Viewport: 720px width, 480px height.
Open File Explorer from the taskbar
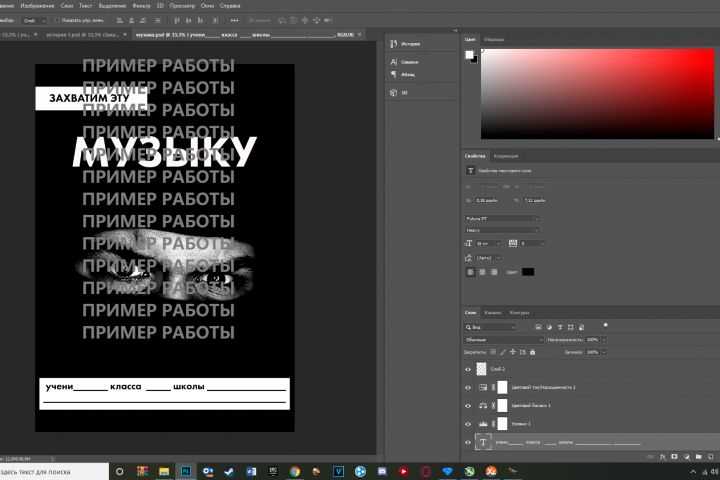click(x=164, y=471)
